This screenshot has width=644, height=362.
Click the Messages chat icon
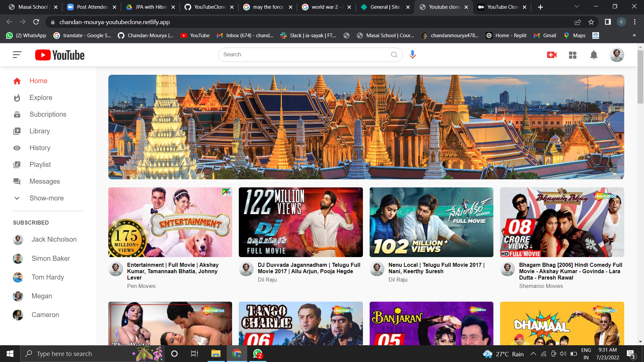(17, 181)
